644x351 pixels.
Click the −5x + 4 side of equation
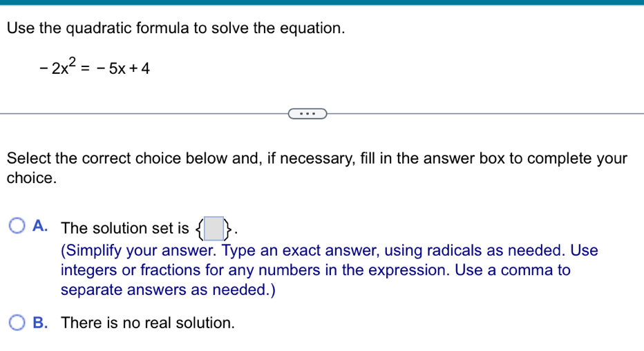tap(123, 68)
